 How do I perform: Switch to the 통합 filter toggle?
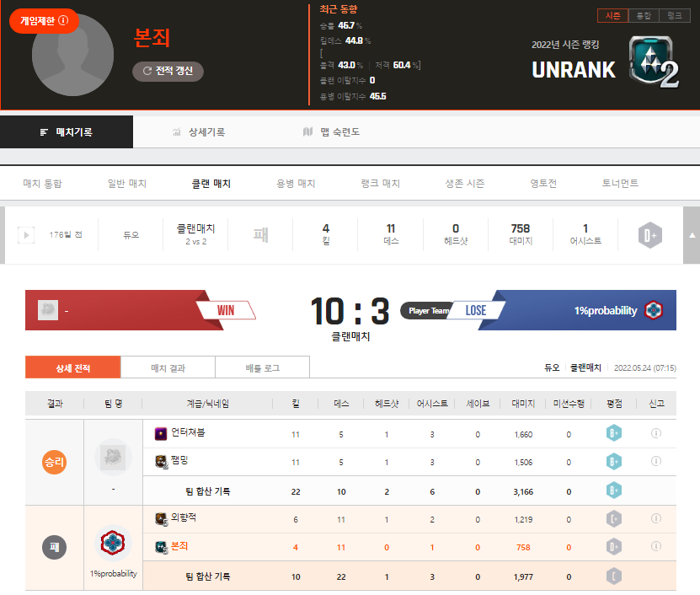point(643,16)
